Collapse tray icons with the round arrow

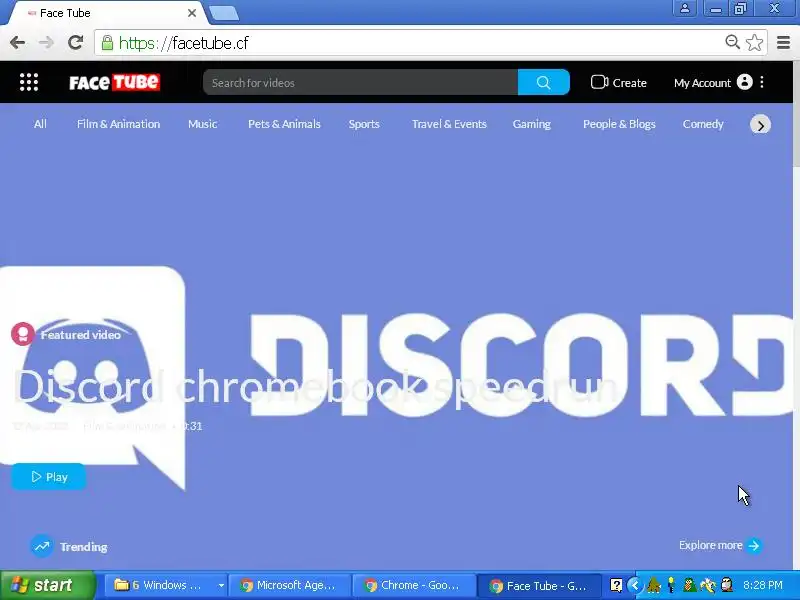[x=634, y=585]
